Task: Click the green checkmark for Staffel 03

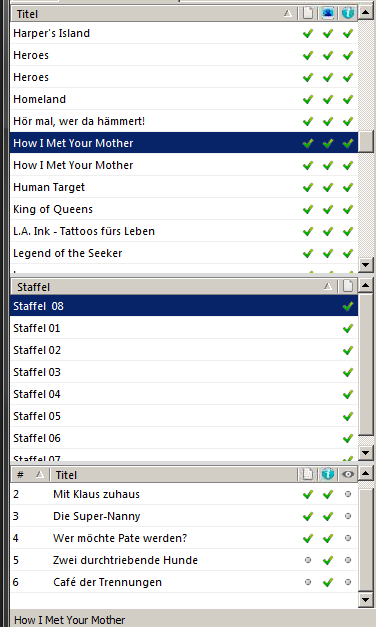Action: tap(348, 372)
